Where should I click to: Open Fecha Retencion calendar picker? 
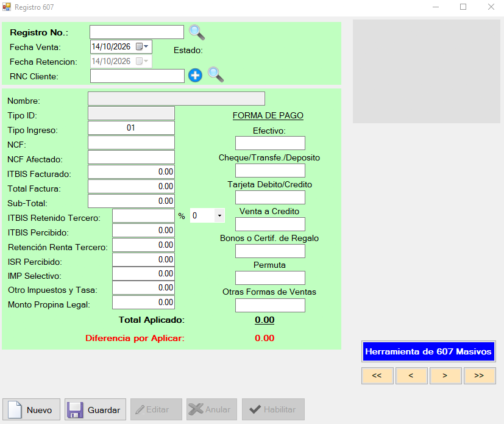142,61
